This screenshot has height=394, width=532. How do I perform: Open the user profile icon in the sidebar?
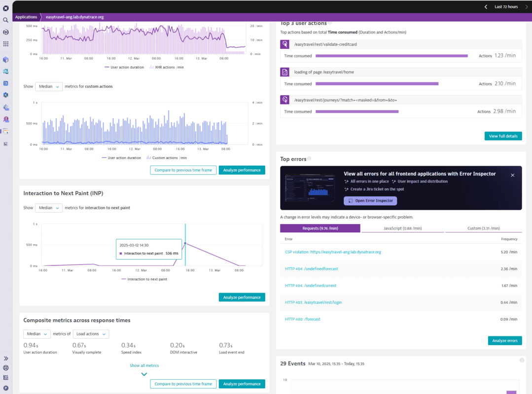5,387
